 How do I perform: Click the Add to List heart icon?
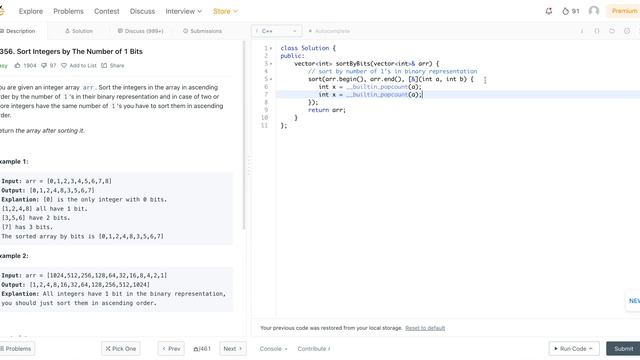coord(64,65)
